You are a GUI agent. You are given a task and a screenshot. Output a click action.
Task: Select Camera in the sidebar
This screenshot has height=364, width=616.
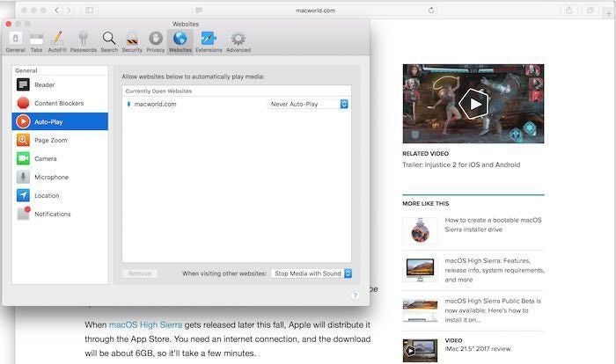60,158
